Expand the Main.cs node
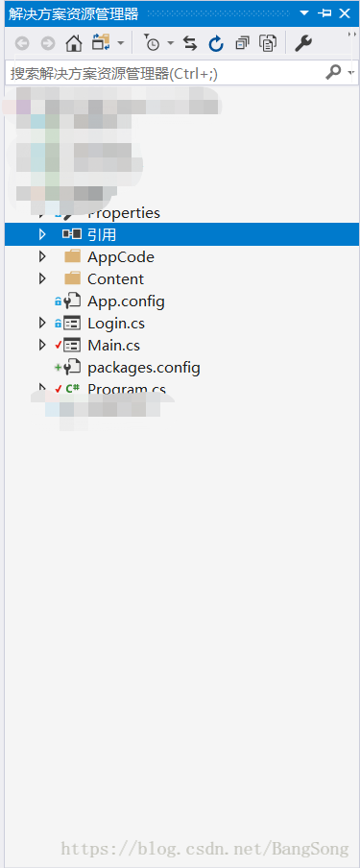The height and width of the screenshot is (868, 360). coord(42,346)
